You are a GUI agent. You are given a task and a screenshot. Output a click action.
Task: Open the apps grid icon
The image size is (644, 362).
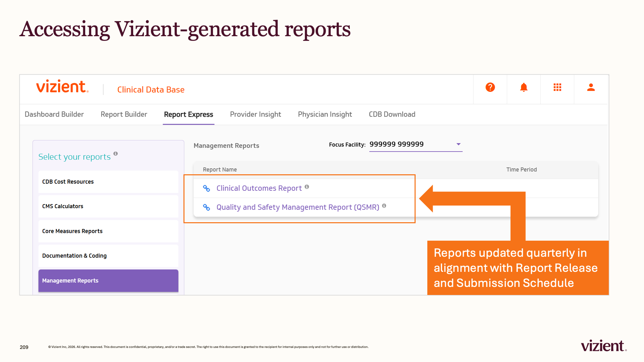[557, 87]
